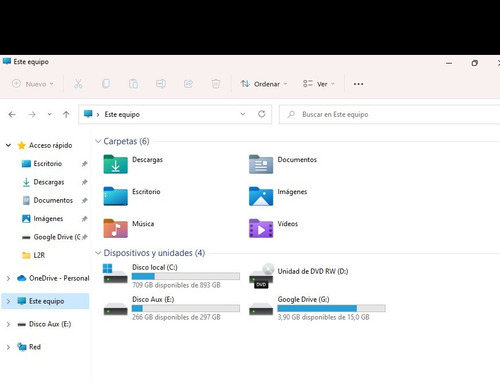Open the Vídeos folder icon

(x=261, y=228)
